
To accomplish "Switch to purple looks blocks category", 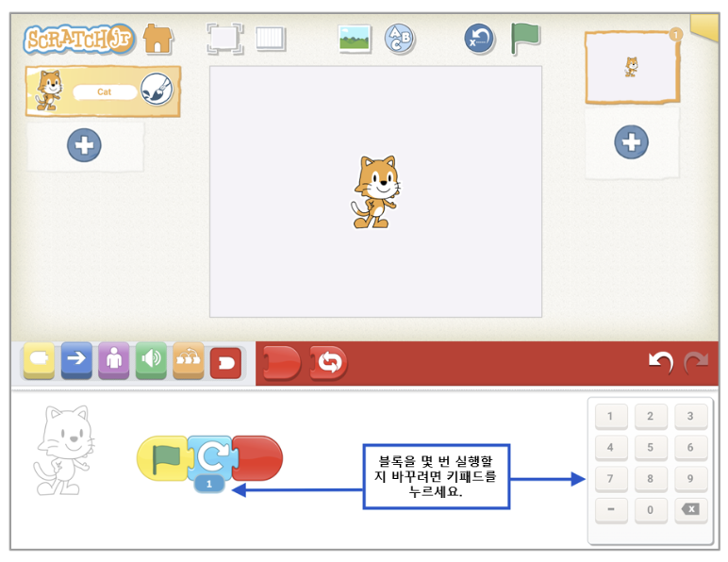I will click(113, 361).
